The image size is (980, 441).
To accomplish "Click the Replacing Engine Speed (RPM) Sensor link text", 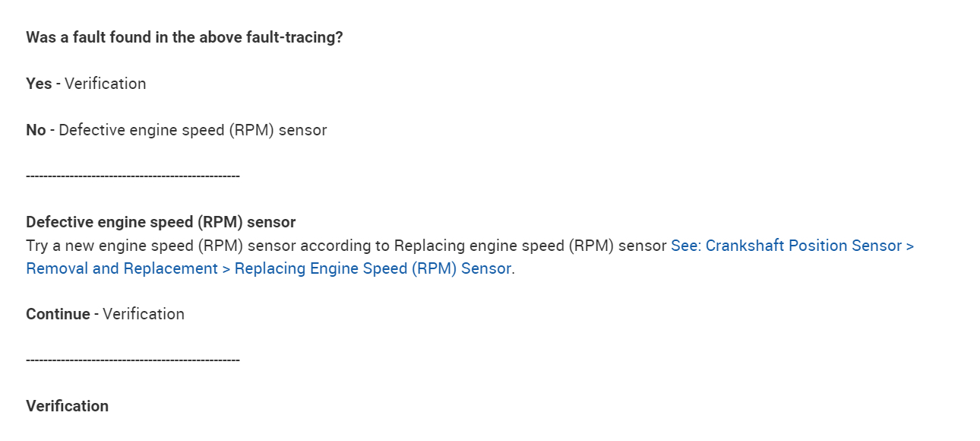I will click(372, 268).
